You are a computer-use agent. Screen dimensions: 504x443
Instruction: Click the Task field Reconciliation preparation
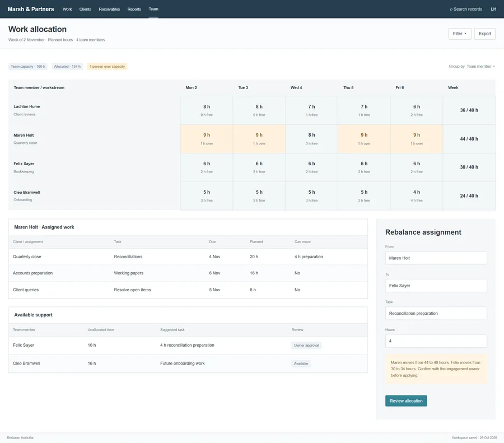pos(436,314)
